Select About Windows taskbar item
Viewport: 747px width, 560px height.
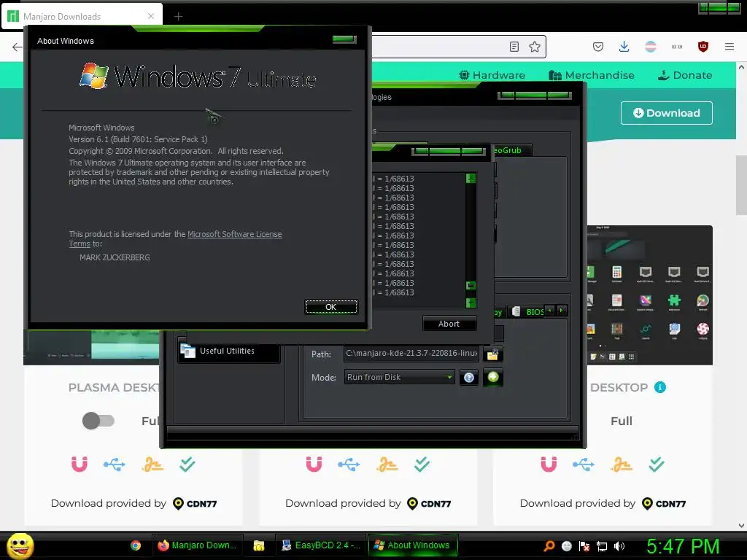[x=413, y=545]
